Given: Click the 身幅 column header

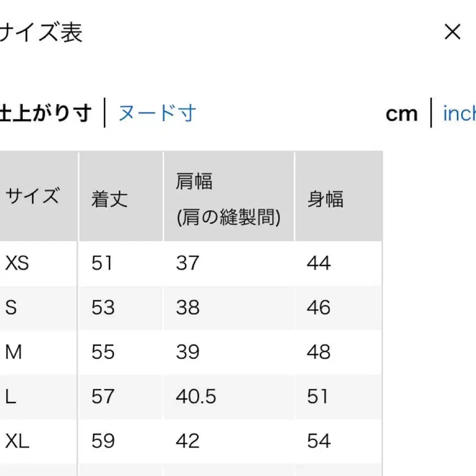Looking at the screenshot, I should (325, 200).
